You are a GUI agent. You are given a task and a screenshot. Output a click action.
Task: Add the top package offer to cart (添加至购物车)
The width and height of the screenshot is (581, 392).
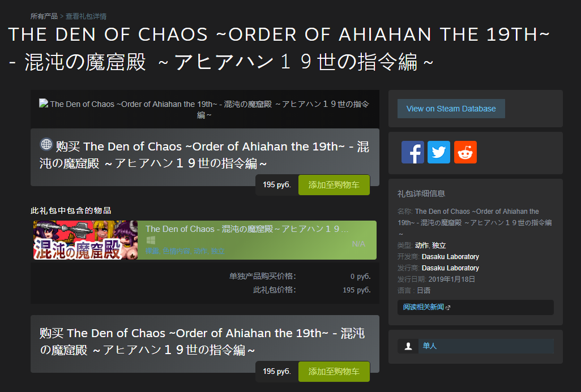pyautogui.click(x=334, y=184)
